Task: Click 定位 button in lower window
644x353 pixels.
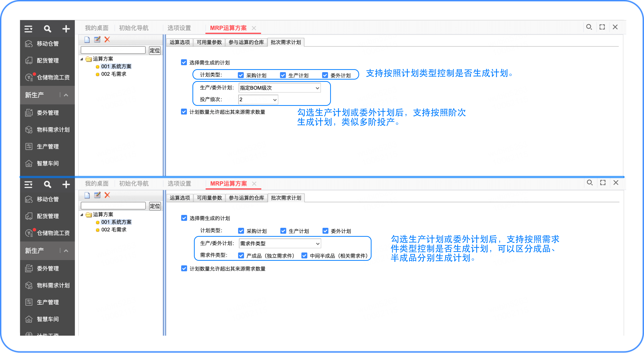Action: pyautogui.click(x=155, y=206)
